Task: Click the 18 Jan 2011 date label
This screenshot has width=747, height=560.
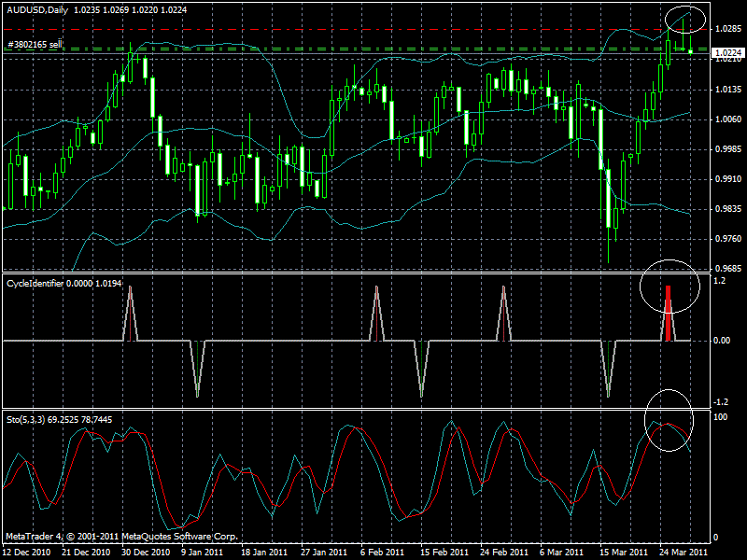Action: tap(264, 553)
